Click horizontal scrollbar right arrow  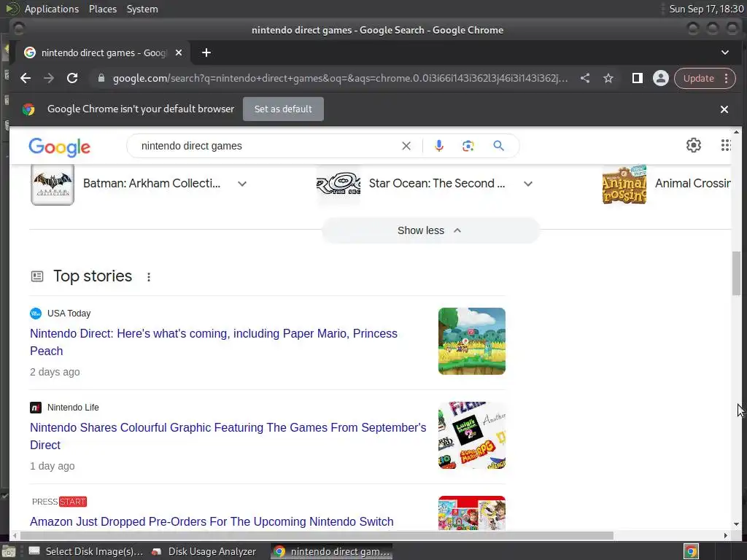[x=725, y=536]
